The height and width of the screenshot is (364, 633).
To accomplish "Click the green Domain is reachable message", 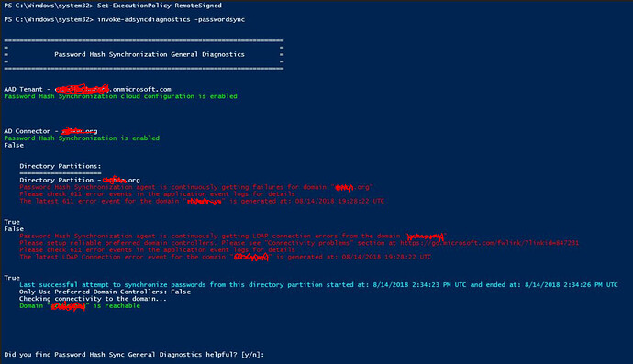I will point(80,305).
